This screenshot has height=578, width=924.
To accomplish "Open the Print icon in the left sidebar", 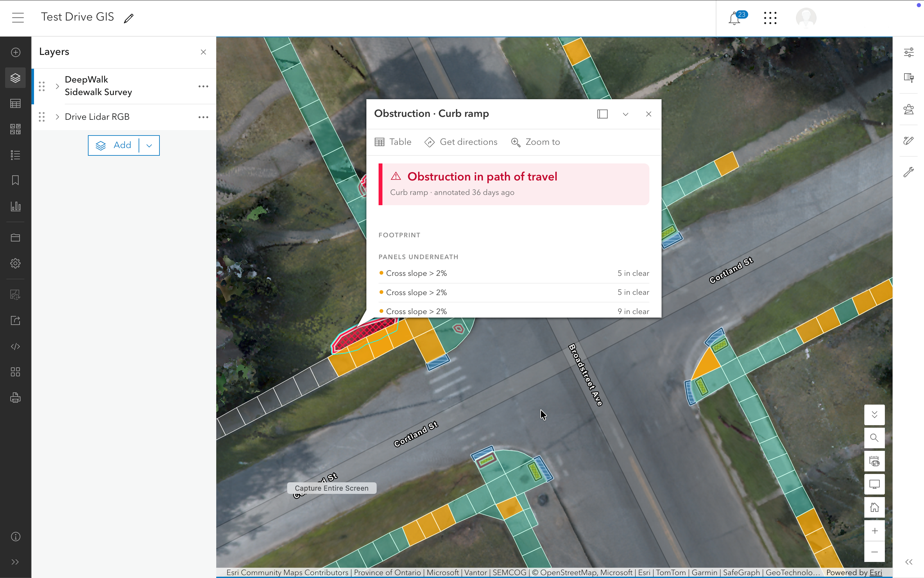I will tap(16, 398).
